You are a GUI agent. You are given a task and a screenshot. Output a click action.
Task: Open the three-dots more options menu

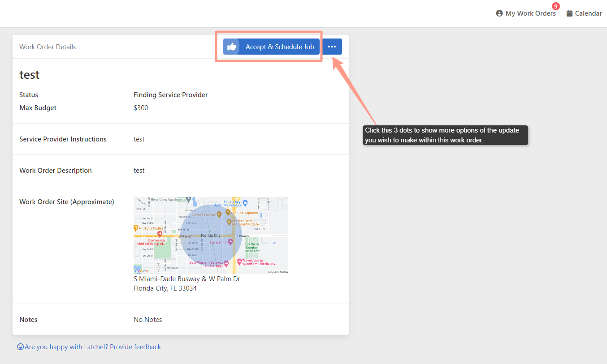point(332,47)
